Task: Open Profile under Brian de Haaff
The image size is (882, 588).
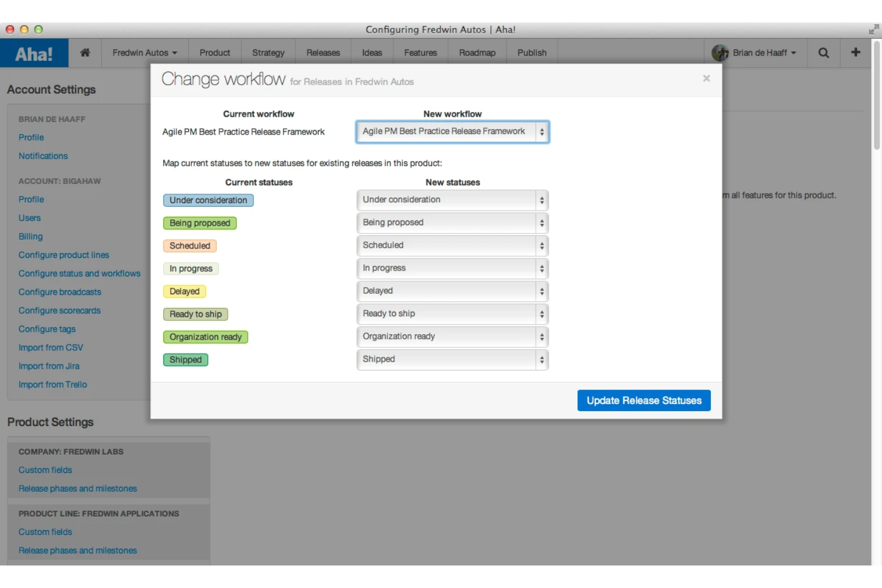Action: pos(31,138)
